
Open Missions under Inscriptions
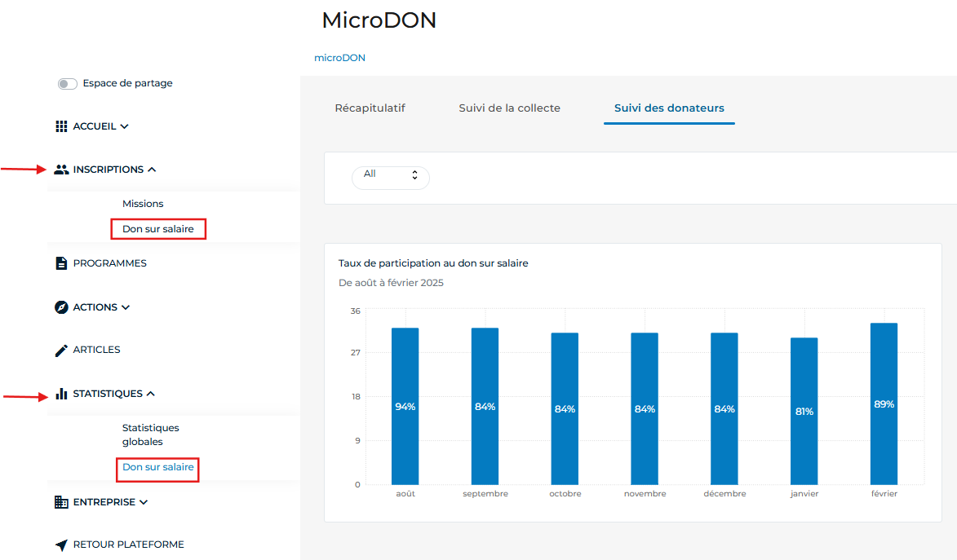point(143,204)
